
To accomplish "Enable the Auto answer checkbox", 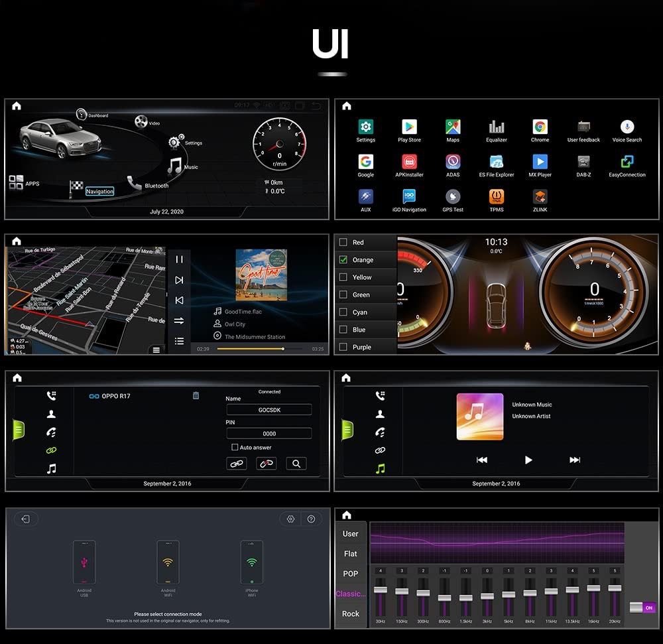I will (235, 447).
